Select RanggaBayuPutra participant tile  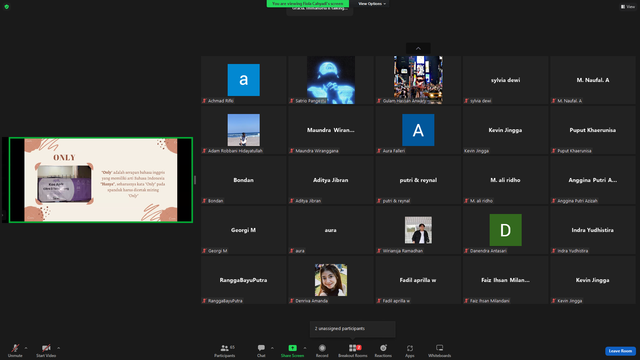[x=244, y=280]
